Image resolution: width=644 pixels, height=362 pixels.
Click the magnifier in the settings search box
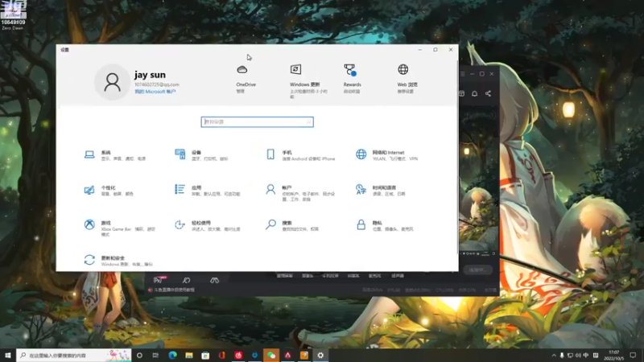[x=308, y=122]
